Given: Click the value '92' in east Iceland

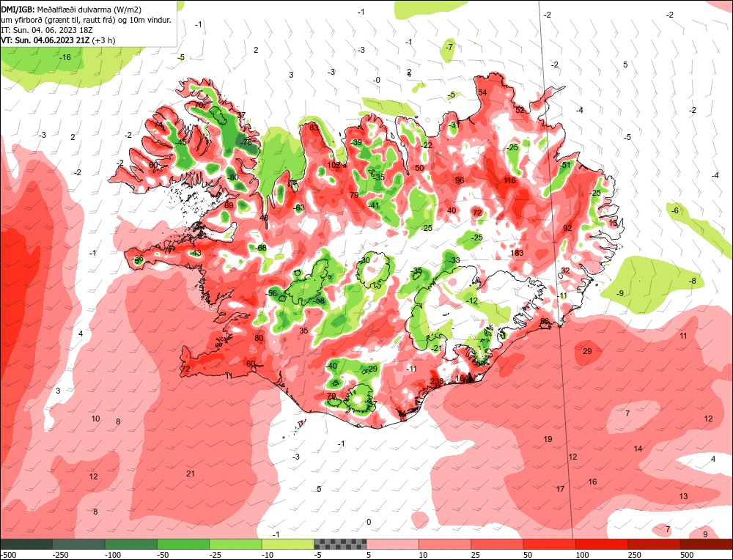Looking at the screenshot, I should coord(567,228).
